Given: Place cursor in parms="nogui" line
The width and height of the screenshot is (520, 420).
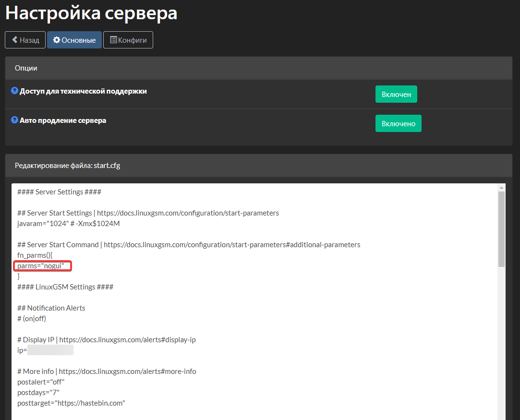Looking at the screenshot, I should [41, 266].
